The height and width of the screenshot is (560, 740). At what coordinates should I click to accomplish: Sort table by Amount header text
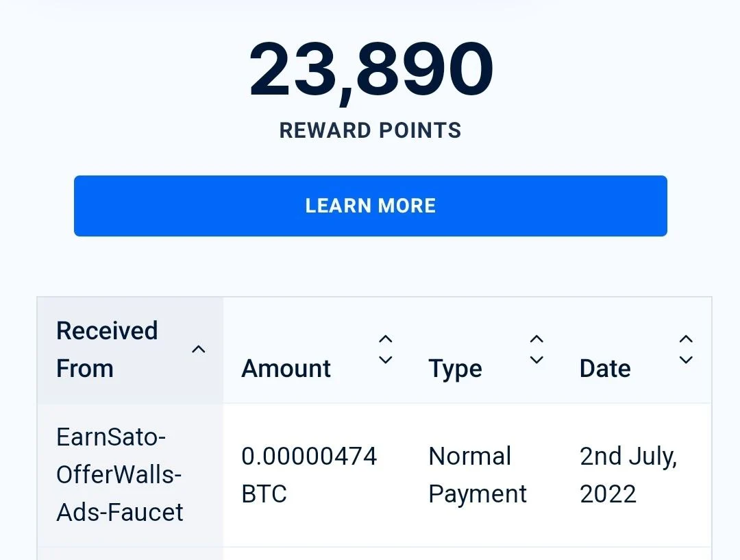(x=286, y=368)
